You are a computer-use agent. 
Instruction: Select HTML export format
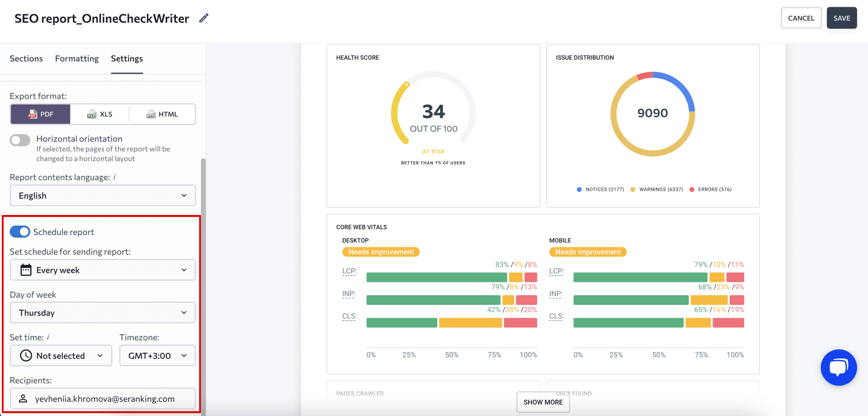162,114
